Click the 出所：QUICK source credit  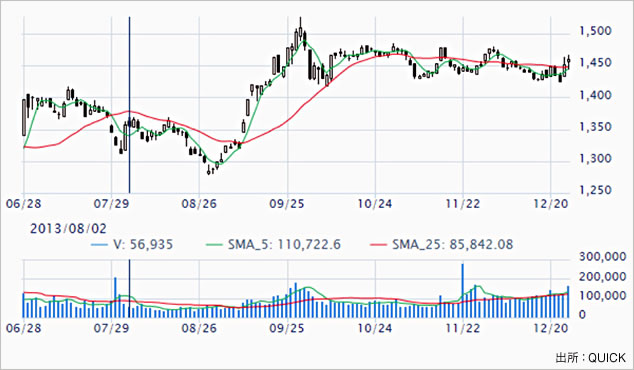(591, 358)
